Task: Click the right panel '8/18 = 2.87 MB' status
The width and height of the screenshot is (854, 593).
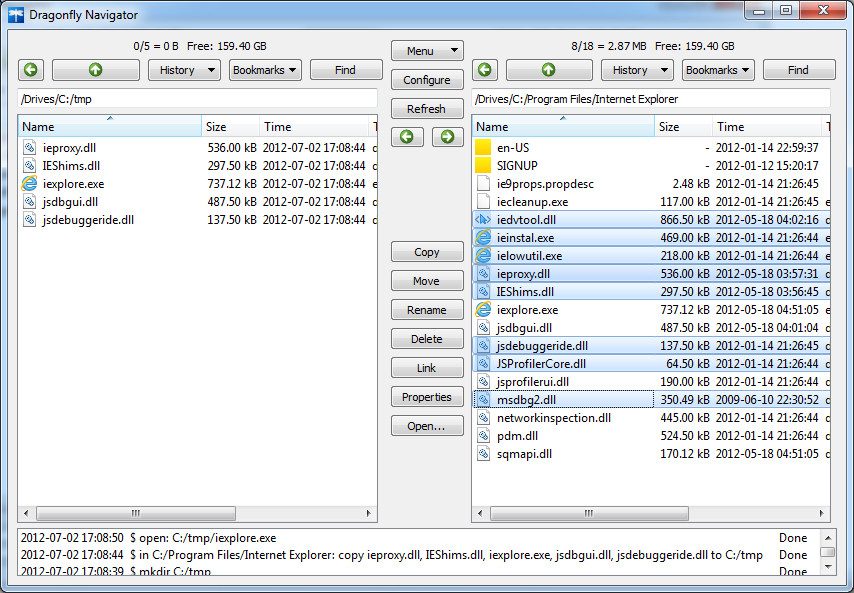Action: pyautogui.click(x=608, y=46)
